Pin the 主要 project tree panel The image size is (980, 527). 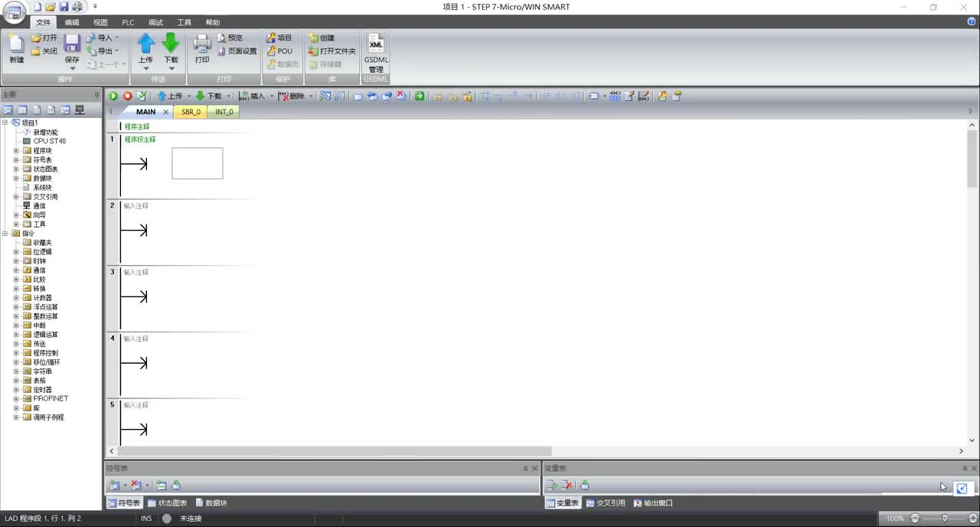coord(96,95)
